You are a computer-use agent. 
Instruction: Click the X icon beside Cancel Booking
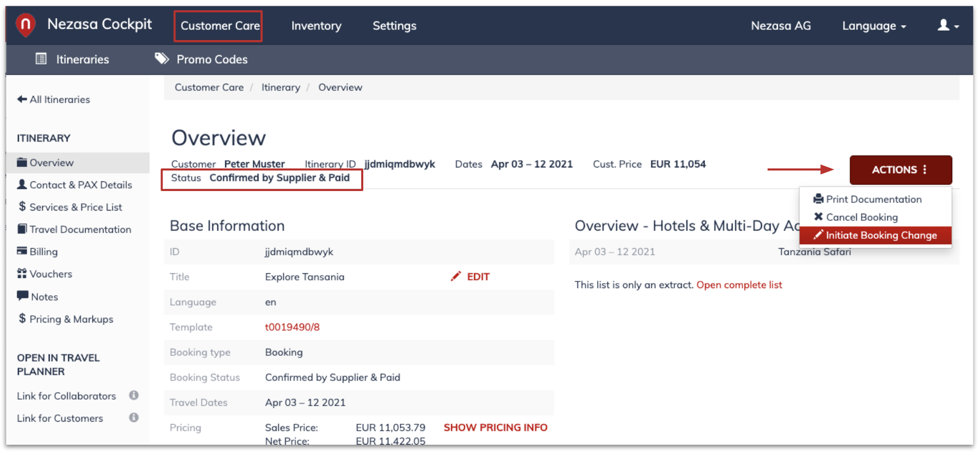click(818, 217)
